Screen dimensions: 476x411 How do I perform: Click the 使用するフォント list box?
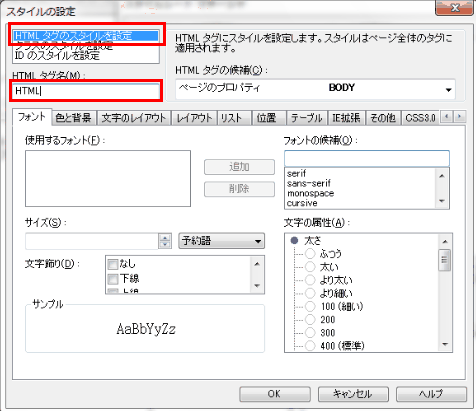[108, 178]
